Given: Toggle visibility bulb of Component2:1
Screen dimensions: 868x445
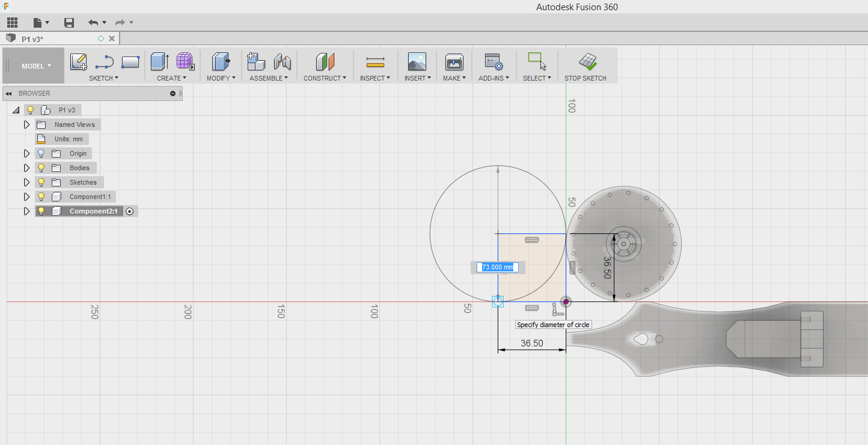Looking at the screenshot, I should pyautogui.click(x=41, y=211).
